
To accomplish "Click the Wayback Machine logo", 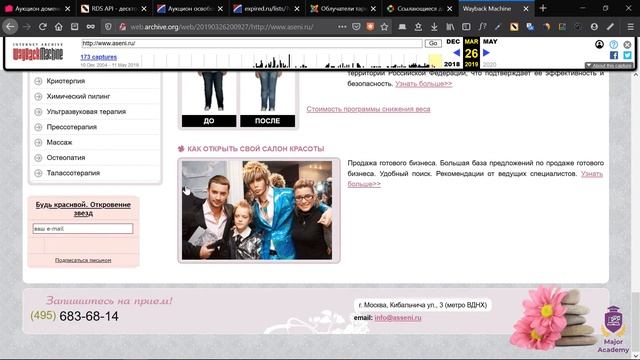I will (x=38, y=52).
